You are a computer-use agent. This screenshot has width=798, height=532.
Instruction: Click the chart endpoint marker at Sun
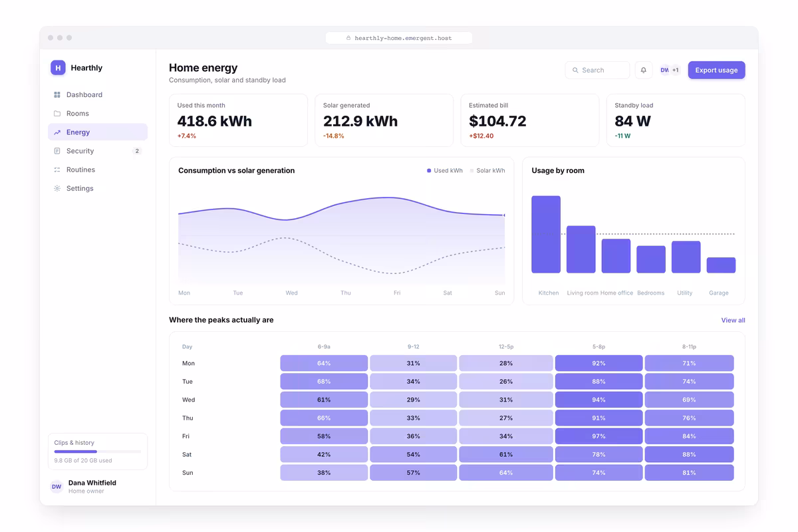pos(504,215)
